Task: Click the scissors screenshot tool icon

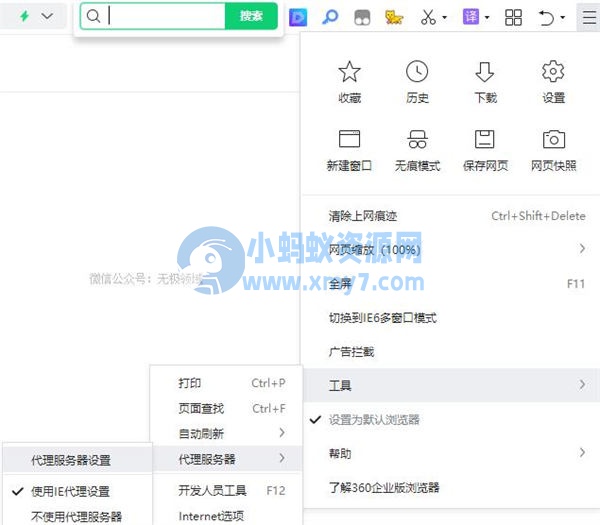Action: click(428, 17)
